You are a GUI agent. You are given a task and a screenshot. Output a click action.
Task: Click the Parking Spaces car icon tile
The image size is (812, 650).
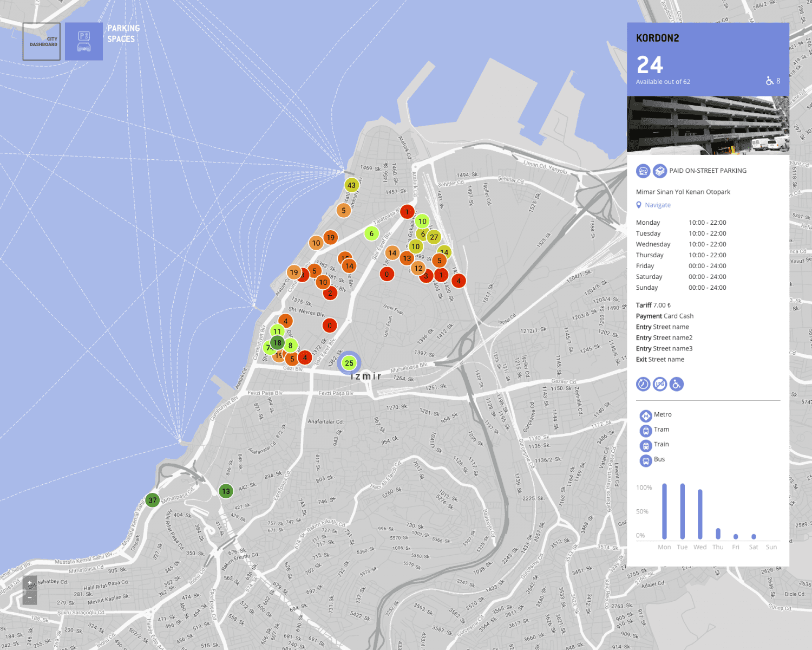84,41
